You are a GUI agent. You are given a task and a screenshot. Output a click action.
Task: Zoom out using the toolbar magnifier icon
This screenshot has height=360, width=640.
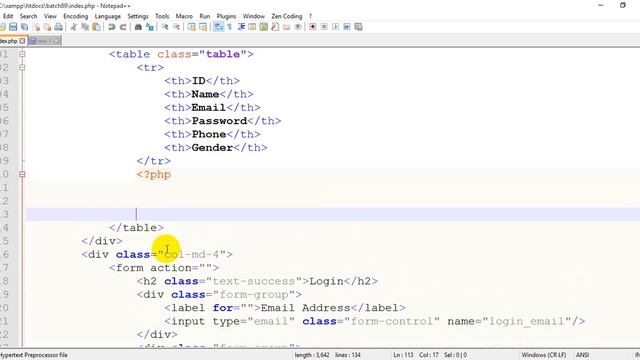176,27
